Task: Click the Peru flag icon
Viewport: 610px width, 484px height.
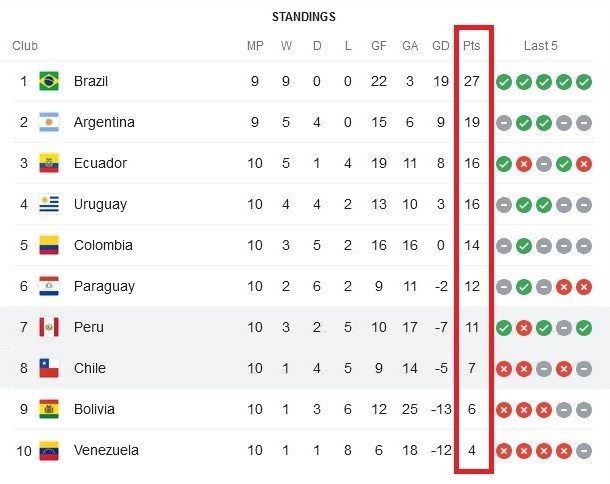Action: (x=48, y=327)
